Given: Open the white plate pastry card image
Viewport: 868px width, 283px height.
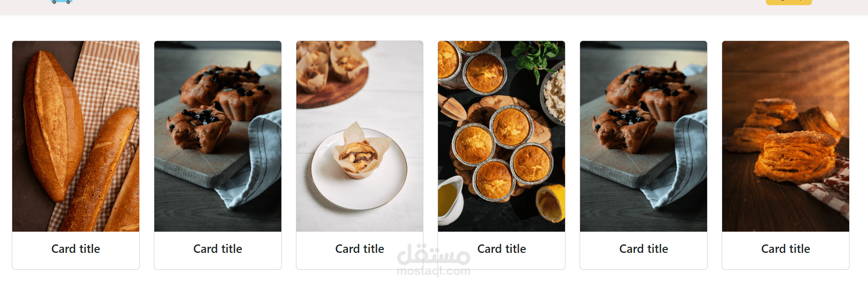Looking at the screenshot, I should tap(360, 136).
